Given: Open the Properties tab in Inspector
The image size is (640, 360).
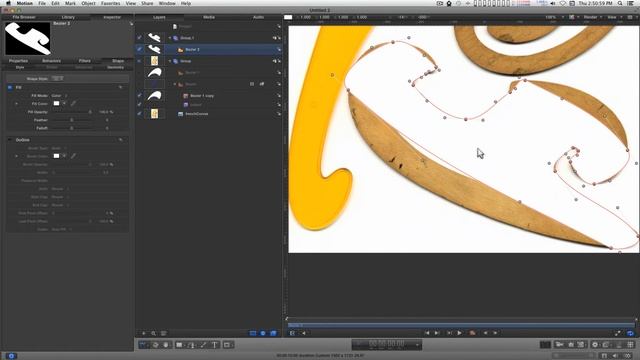Looking at the screenshot, I should pyautogui.click(x=18, y=61).
